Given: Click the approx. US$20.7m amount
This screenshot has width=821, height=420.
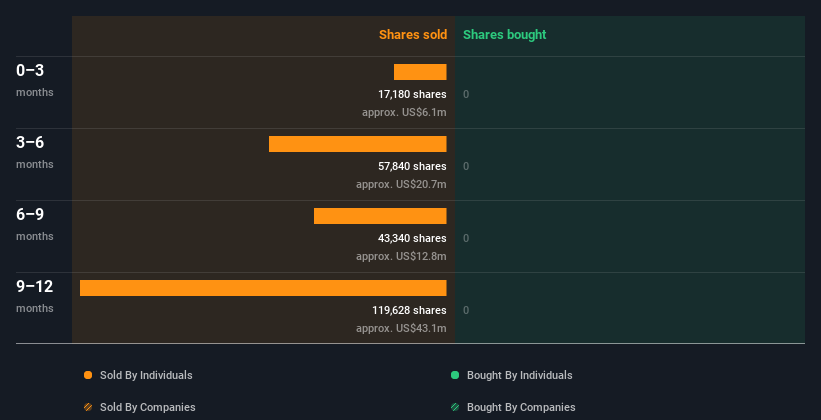Looking at the screenshot, I should click(x=402, y=184).
